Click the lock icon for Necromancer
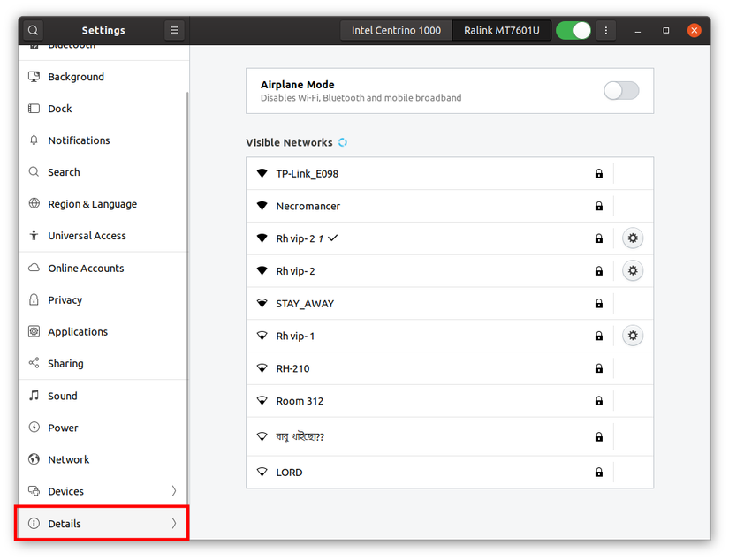729x560 pixels. [599, 206]
